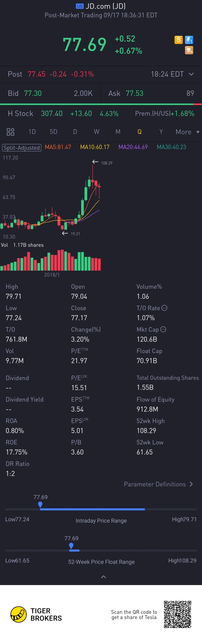Image resolution: width=202 pixels, height=644 pixels.
Task: Open the More timeframe dropdown
Action: tap(187, 132)
